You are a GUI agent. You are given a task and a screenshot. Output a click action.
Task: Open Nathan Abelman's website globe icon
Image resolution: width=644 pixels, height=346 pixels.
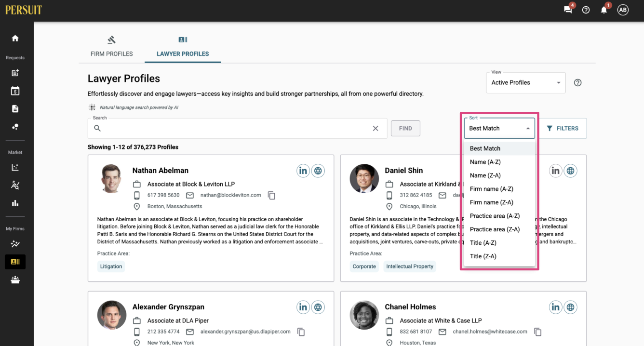click(318, 171)
